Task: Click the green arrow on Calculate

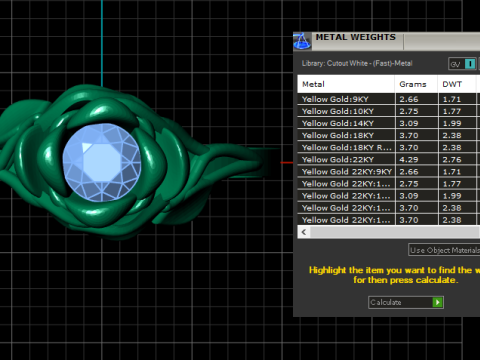Action: tap(437, 302)
